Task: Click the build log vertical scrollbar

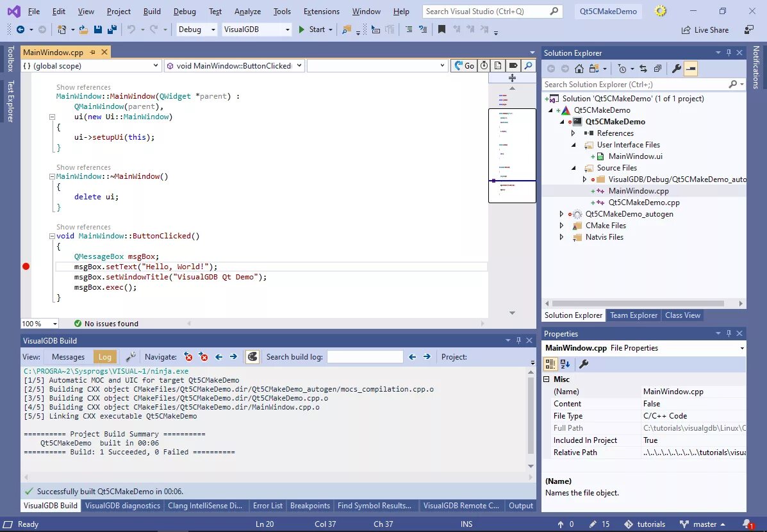Action: click(x=531, y=415)
